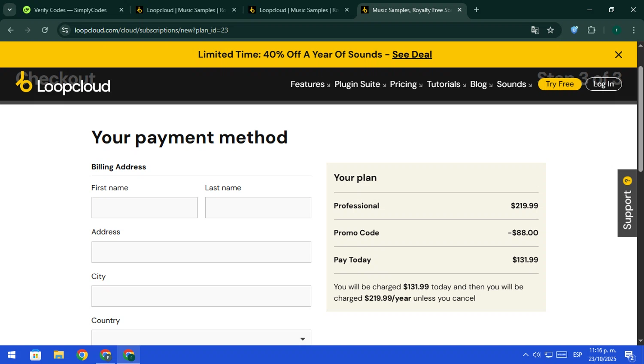Open the Country dropdown
The height and width of the screenshot is (364, 644).
point(201,338)
